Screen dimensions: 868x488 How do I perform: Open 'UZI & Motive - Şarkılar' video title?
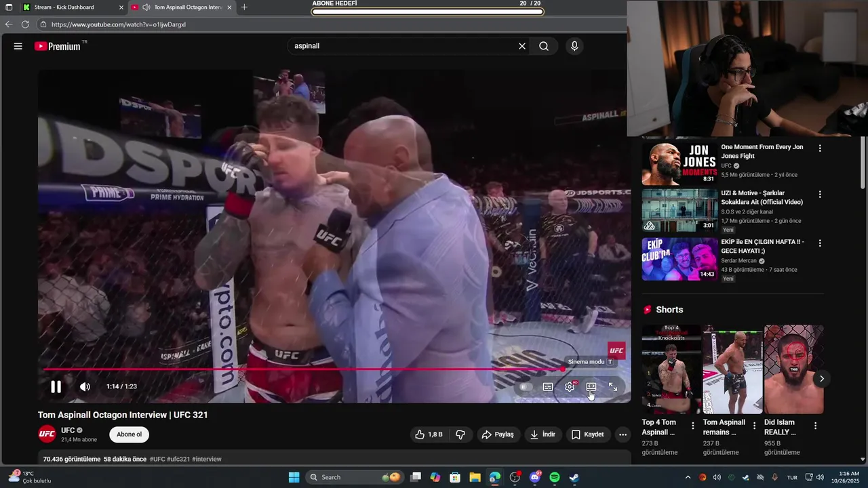coord(762,197)
